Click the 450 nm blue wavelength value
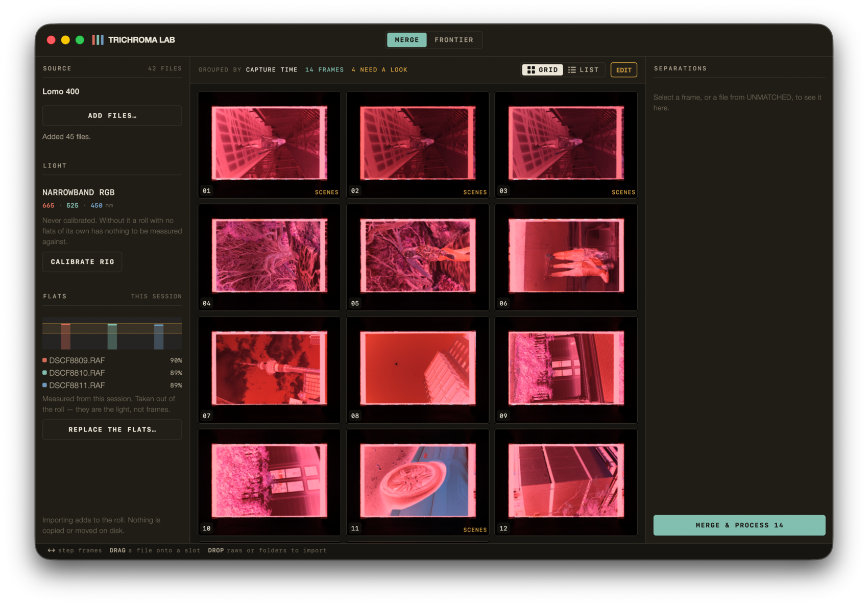The image size is (868, 606). (x=97, y=206)
